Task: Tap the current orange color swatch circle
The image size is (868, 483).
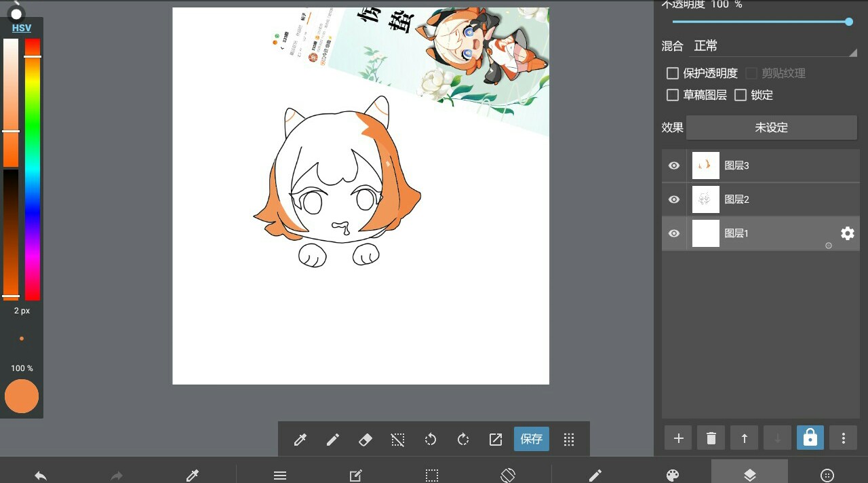Action: click(22, 396)
